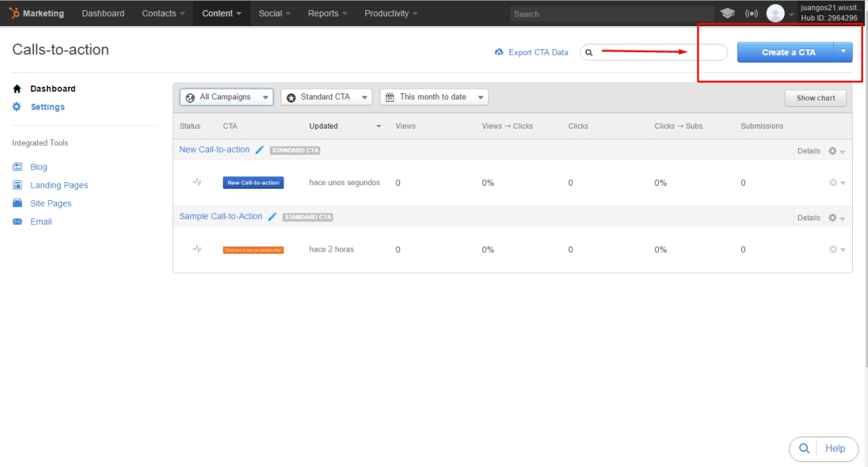The image size is (868, 467).
Task: Click inside the CTA search field
Action: pyautogui.click(x=651, y=52)
